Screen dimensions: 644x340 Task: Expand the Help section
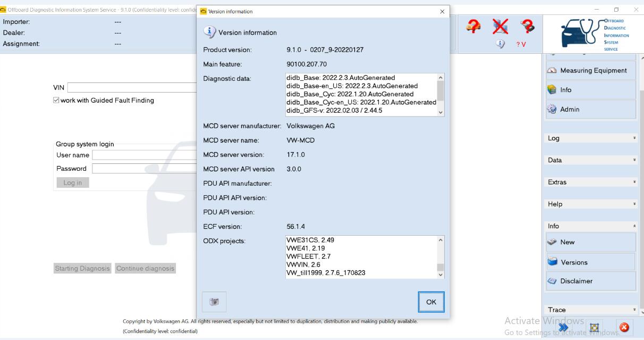pyautogui.click(x=591, y=204)
